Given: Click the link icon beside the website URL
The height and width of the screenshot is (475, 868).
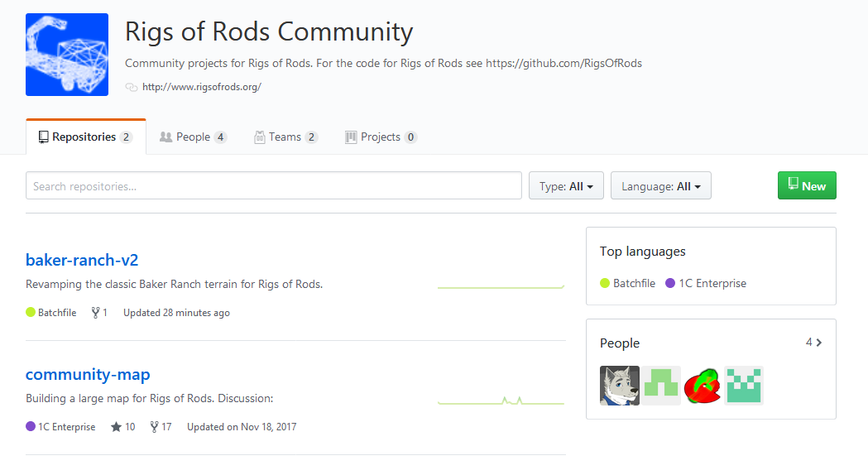Looking at the screenshot, I should point(132,88).
